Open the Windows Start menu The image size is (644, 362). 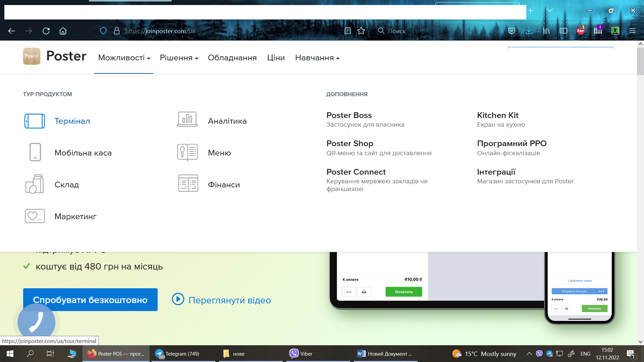click(x=10, y=354)
